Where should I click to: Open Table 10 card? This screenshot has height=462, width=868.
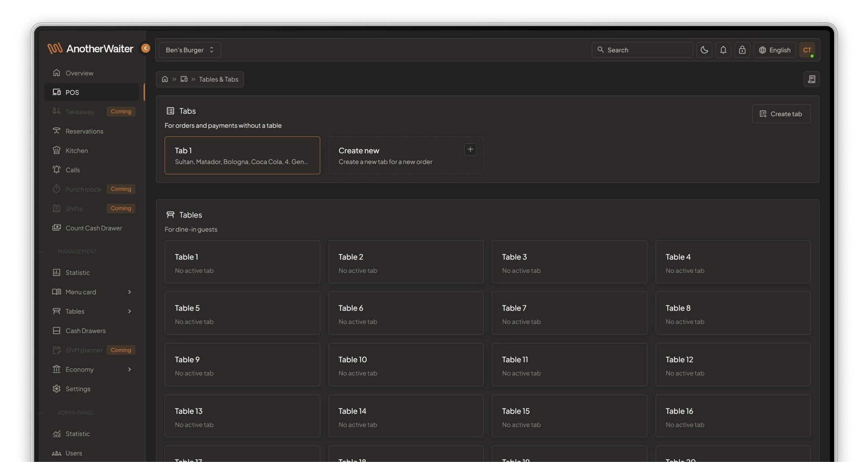406,364
